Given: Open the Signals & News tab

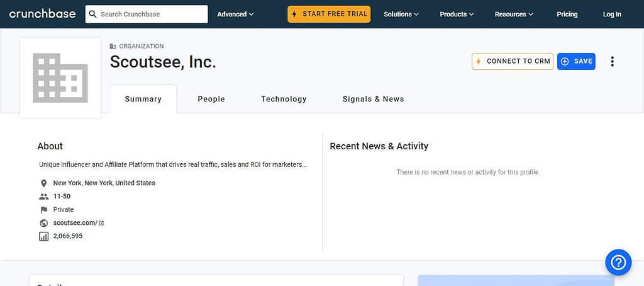Looking at the screenshot, I should pos(374,99).
